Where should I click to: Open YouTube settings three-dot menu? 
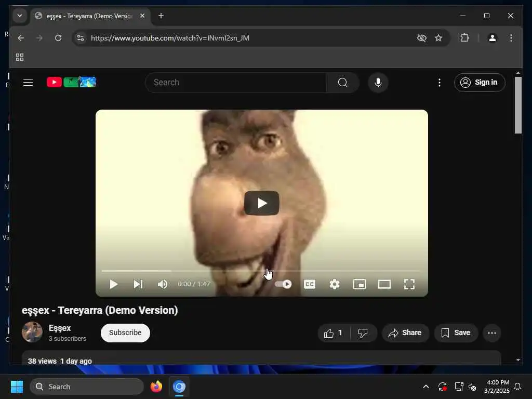coord(440,83)
